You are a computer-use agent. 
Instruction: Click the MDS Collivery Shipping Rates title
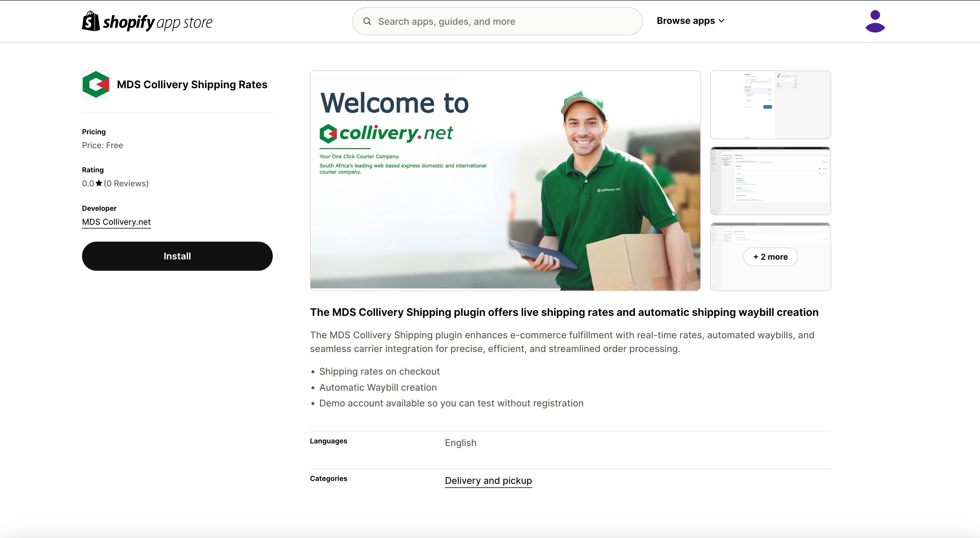(192, 84)
